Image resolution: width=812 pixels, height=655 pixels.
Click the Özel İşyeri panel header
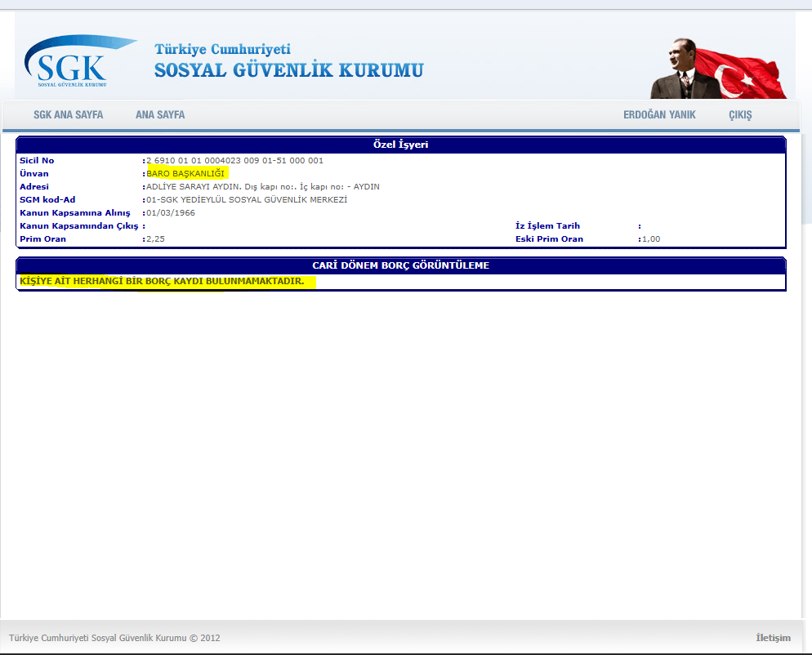click(x=401, y=145)
